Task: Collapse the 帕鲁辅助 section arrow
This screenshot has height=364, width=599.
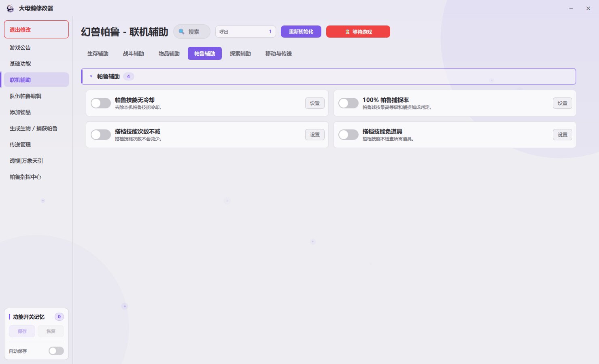Action: 91,76
